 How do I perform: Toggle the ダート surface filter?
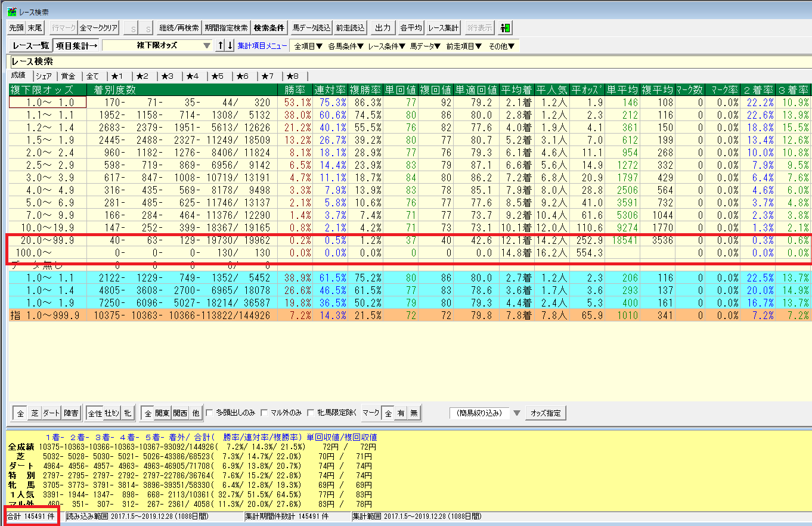pyautogui.click(x=51, y=413)
